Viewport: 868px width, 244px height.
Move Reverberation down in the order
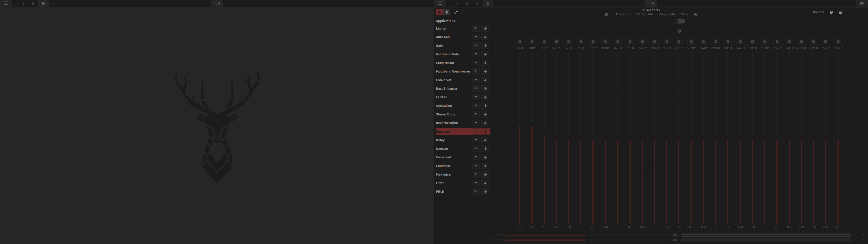[x=485, y=123]
